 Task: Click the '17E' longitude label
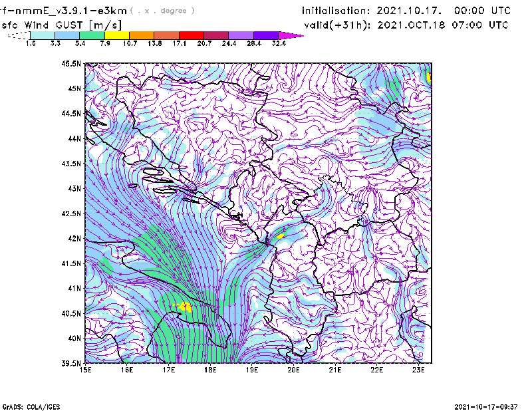(x=169, y=370)
